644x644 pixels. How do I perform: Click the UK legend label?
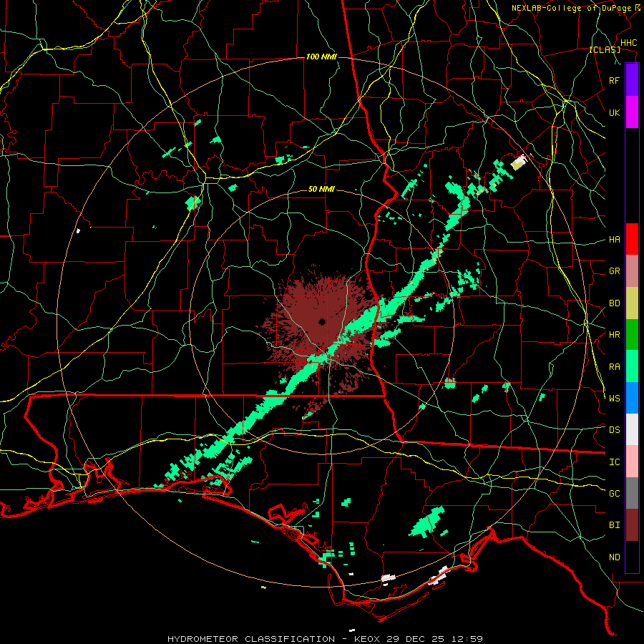click(614, 112)
